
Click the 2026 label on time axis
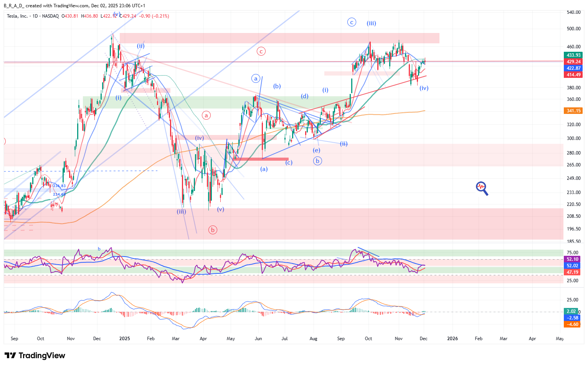click(453, 339)
